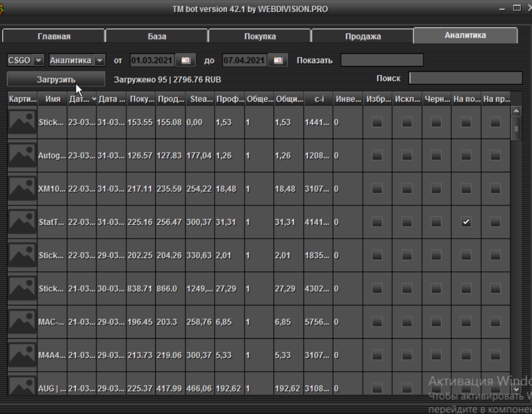Click the scrollbar up arrow in table

click(x=516, y=112)
